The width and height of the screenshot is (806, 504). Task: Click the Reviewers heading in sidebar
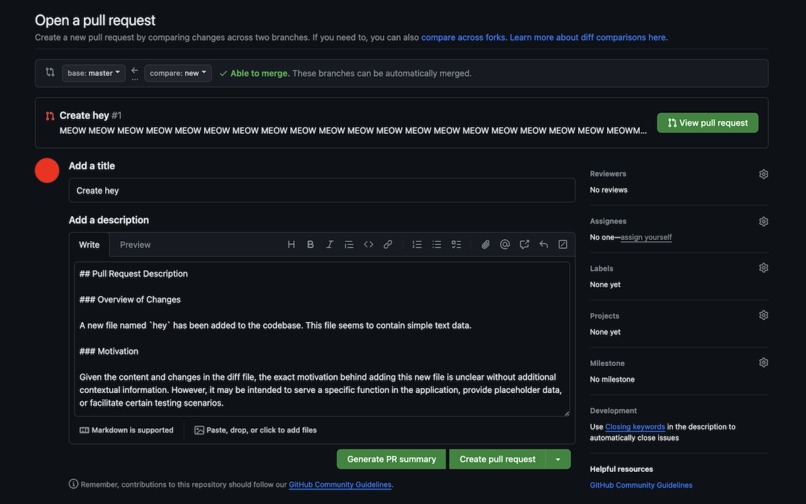pos(608,174)
